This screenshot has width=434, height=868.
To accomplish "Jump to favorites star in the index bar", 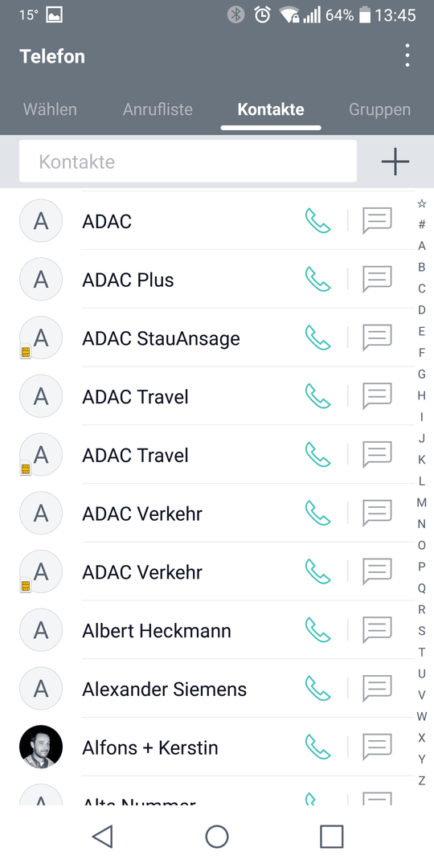I will coord(422,203).
